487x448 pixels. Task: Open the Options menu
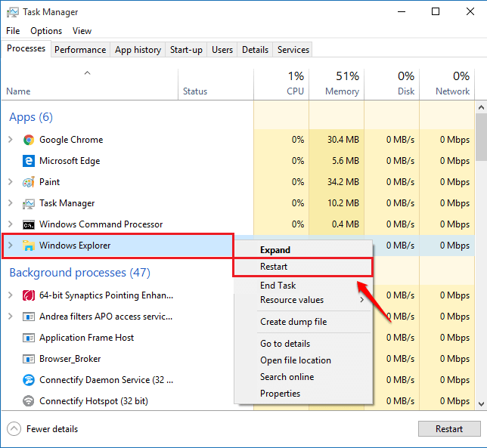[x=46, y=31]
